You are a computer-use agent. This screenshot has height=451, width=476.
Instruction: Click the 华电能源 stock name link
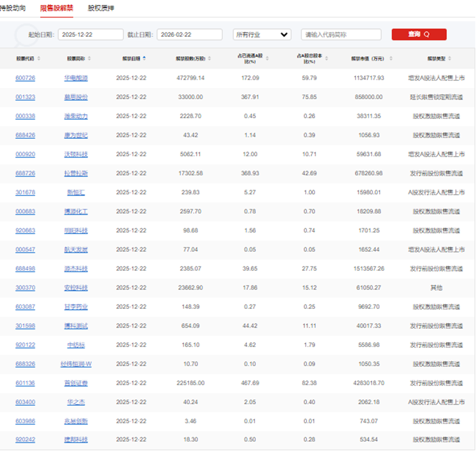pyautogui.click(x=76, y=78)
